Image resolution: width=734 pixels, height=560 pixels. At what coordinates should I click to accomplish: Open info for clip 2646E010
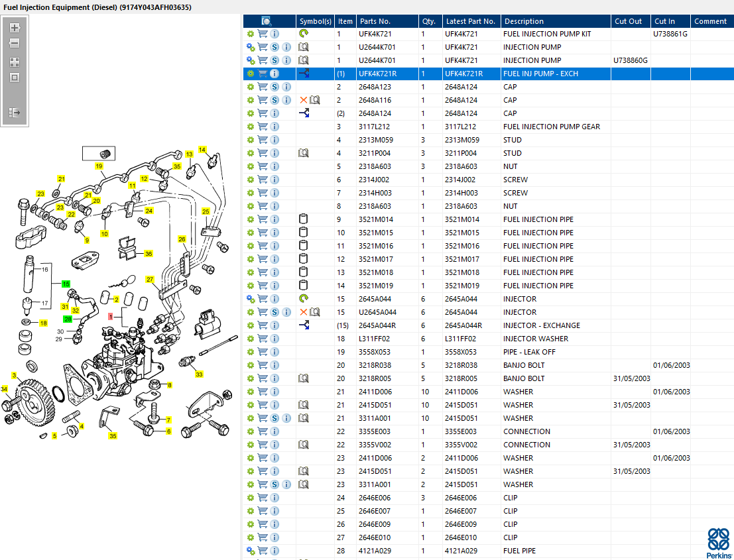(x=275, y=537)
